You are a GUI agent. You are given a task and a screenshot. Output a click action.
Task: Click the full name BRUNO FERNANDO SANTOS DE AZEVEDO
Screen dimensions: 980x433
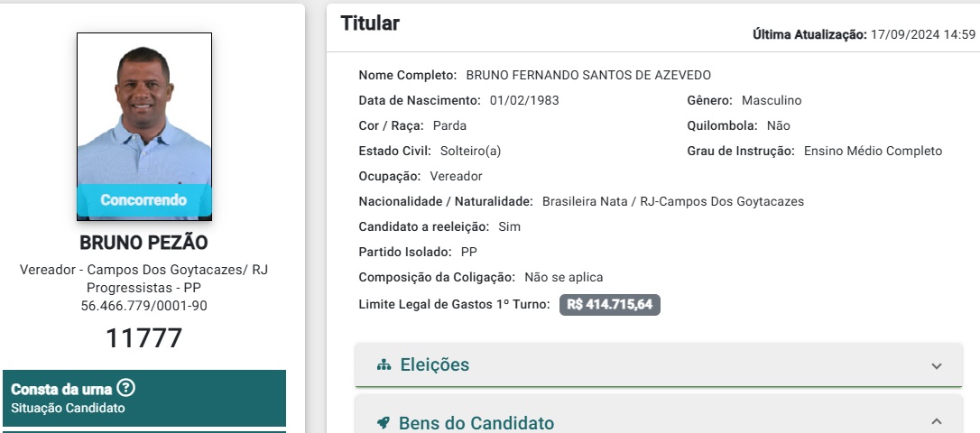588,75
